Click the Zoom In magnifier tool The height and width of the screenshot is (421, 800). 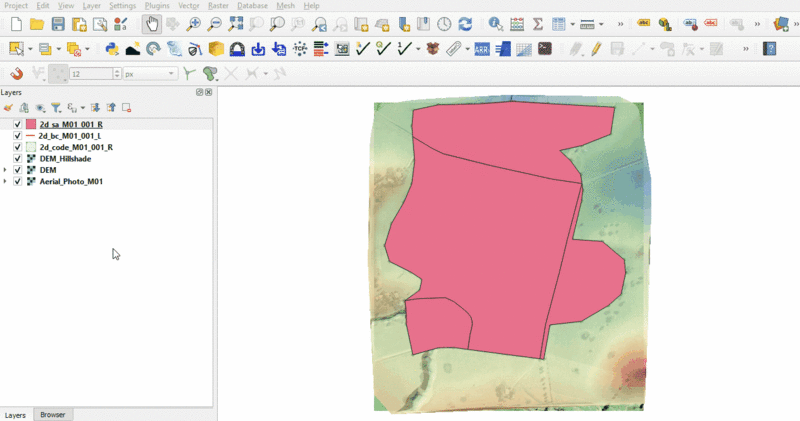tap(194, 24)
